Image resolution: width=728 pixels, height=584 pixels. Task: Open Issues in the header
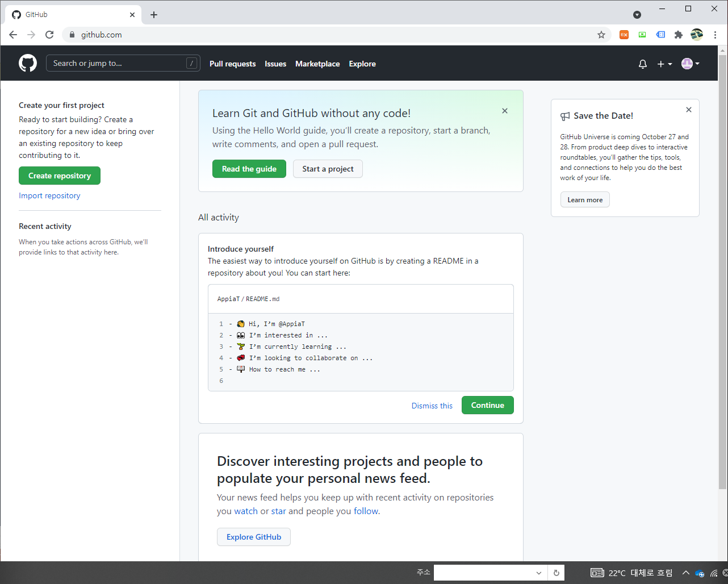(275, 64)
